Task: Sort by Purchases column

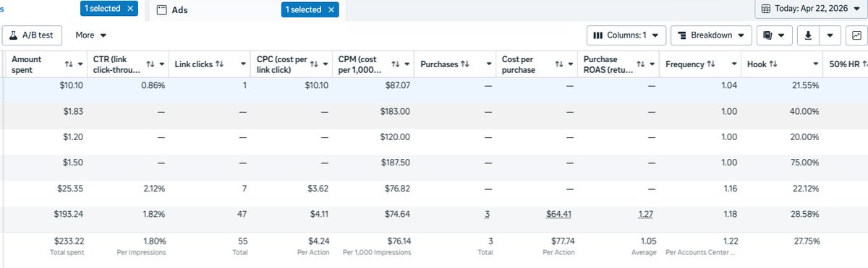Action: [x=466, y=64]
